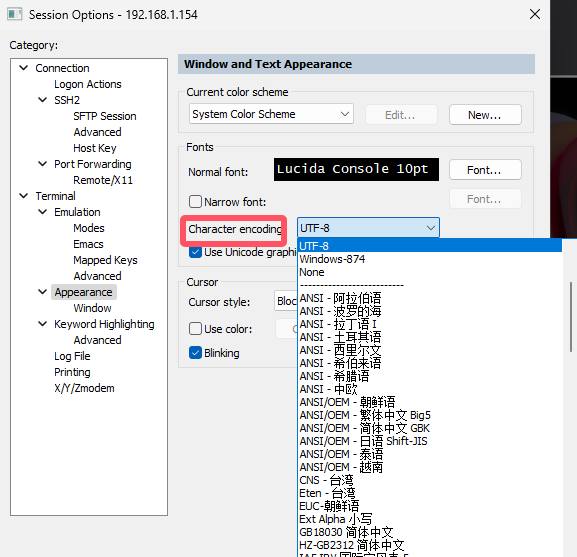Select Advanced under SSH2
Screen dimensions: 577x557
(x=97, y=132)
